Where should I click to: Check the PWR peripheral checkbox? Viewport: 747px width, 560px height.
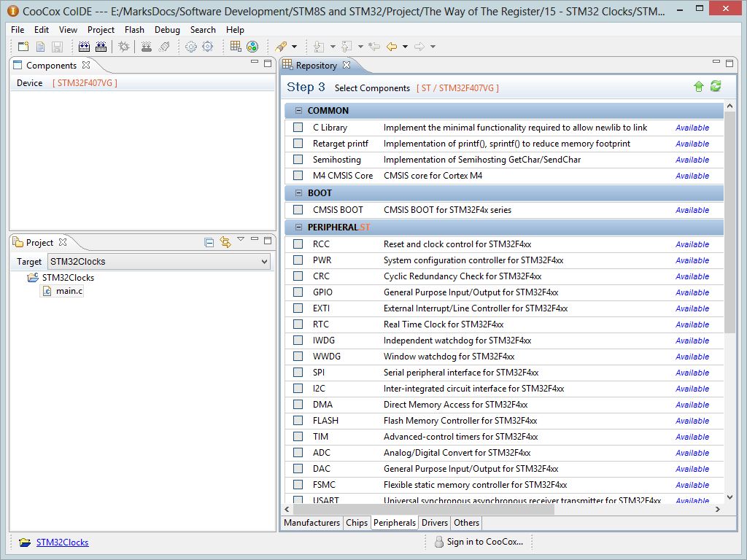click(298, 260)
